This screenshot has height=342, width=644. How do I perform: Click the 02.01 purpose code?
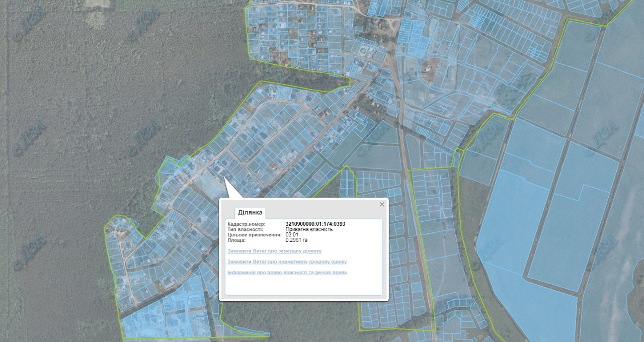click(x=292, y=235)
